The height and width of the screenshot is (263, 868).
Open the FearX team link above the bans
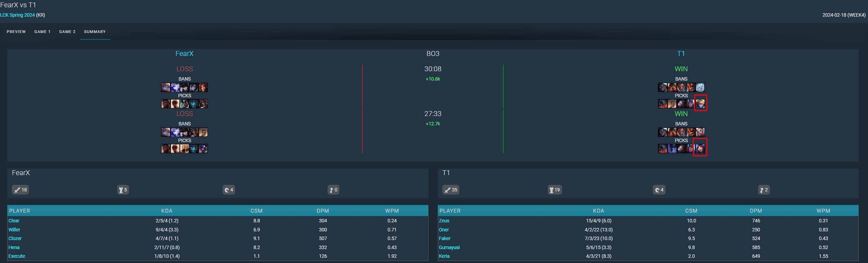[184, 54]
